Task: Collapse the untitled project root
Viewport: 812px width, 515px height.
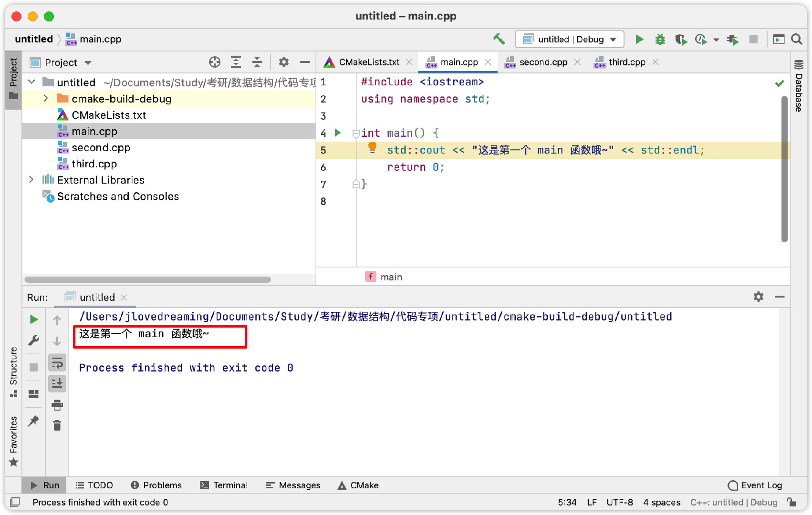Action: click(x=31, y=82)
